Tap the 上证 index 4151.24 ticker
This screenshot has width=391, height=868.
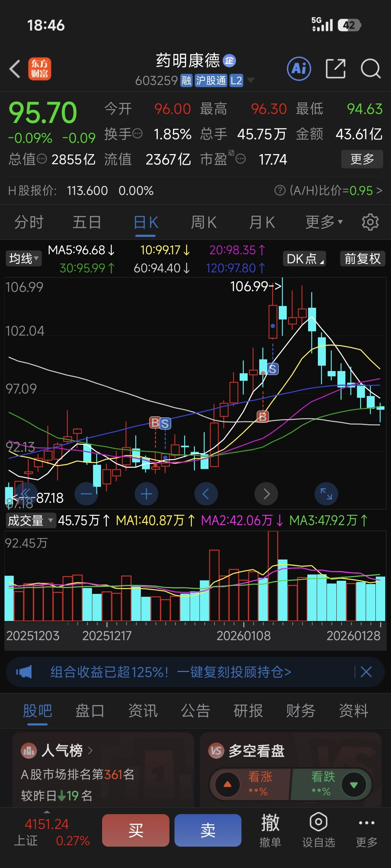(52, 832)
